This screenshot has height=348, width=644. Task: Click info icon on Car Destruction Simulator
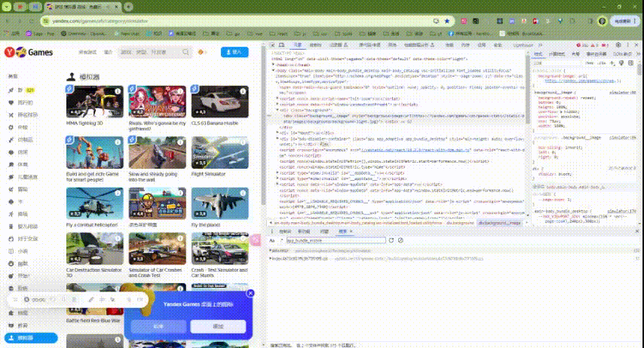[x=118, y=238]
